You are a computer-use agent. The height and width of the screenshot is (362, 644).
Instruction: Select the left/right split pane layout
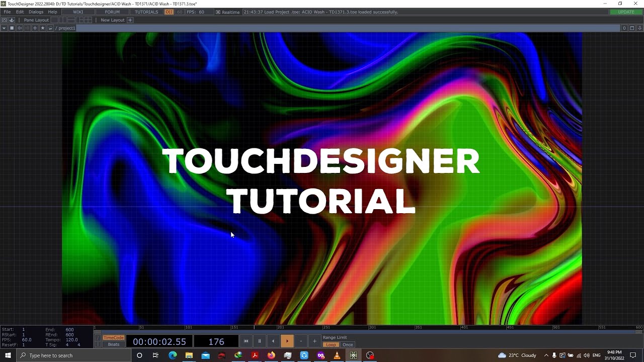[x=63, y=20]
